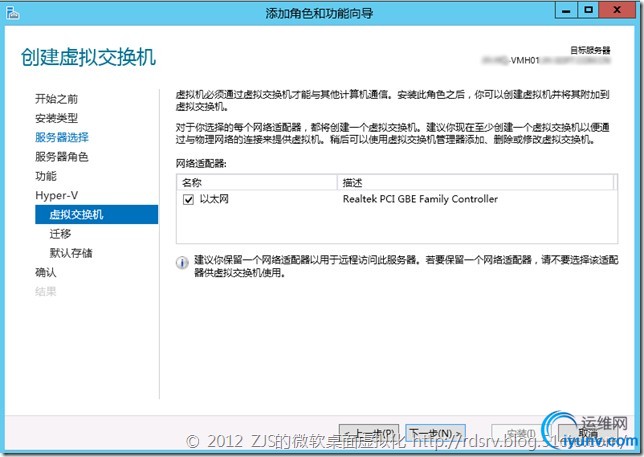Go to the 确认 step
This screenshot has height=457, width=644.
click(46, 272)
